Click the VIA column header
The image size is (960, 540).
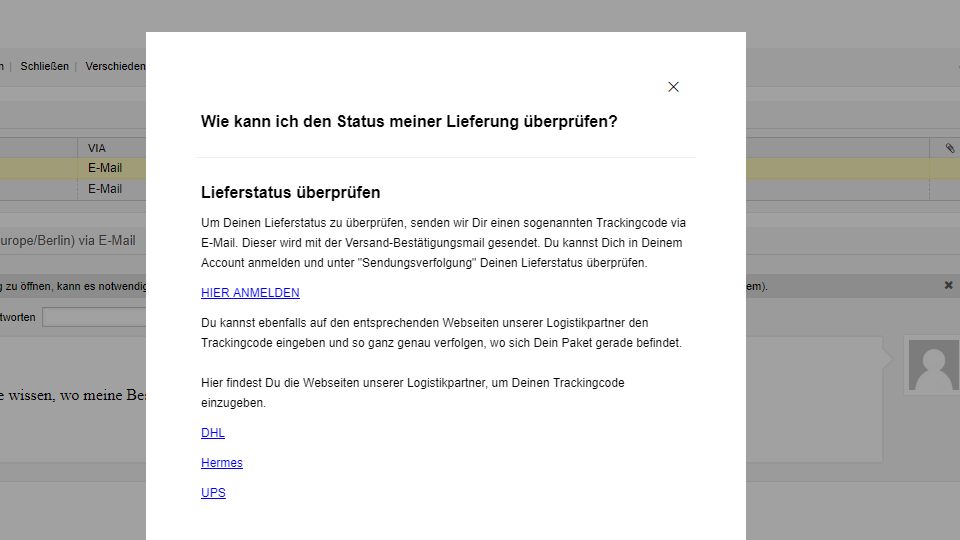pos(97,148)
